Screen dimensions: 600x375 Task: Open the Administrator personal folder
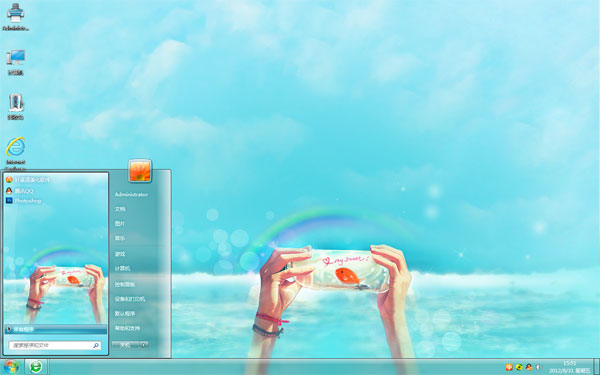[x=131, y=194]
